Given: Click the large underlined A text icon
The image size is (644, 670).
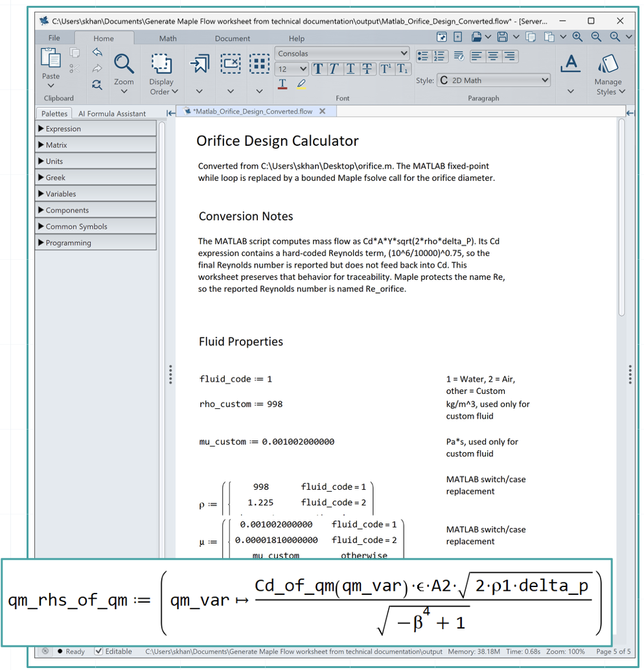Looking at the screenshot, I should pos(571,64).
